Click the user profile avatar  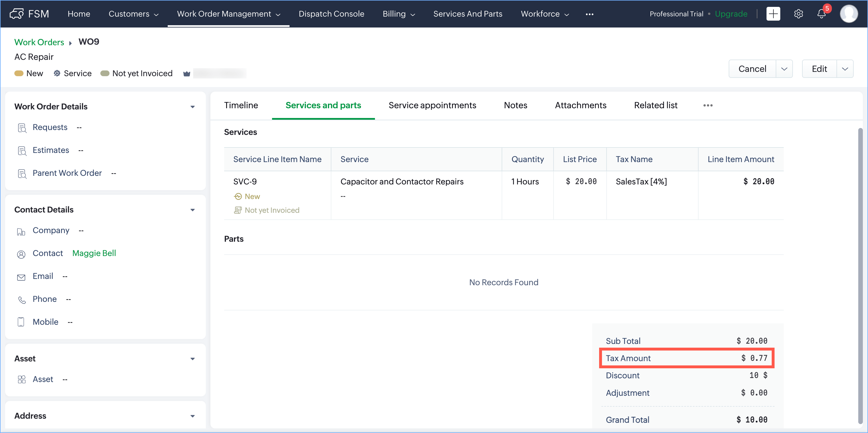point(849,14)
